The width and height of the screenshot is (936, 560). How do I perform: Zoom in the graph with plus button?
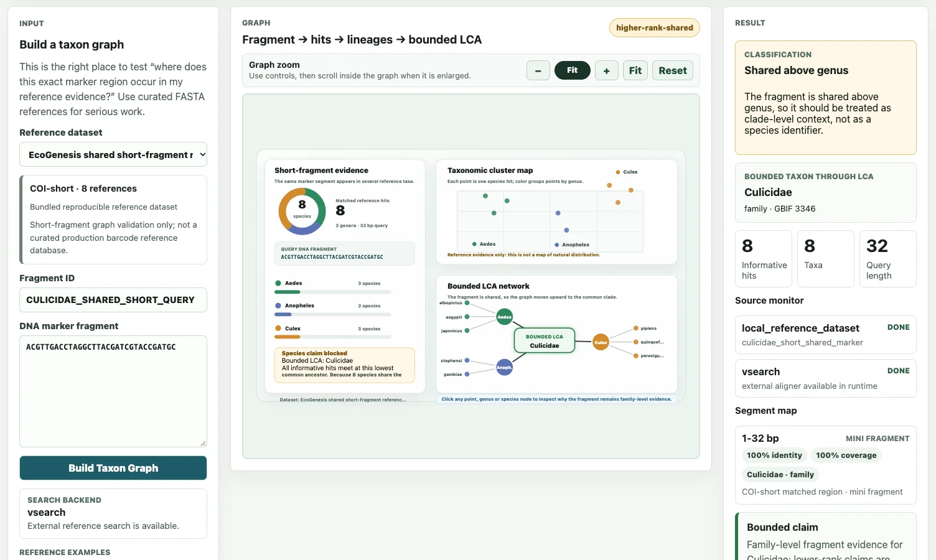tap(606, 70)
